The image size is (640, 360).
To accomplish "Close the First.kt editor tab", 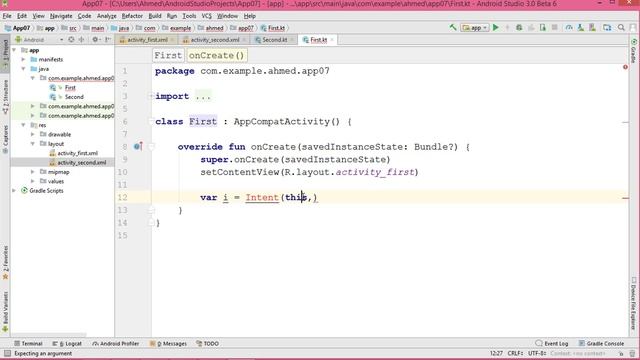I will click(332, 40).
